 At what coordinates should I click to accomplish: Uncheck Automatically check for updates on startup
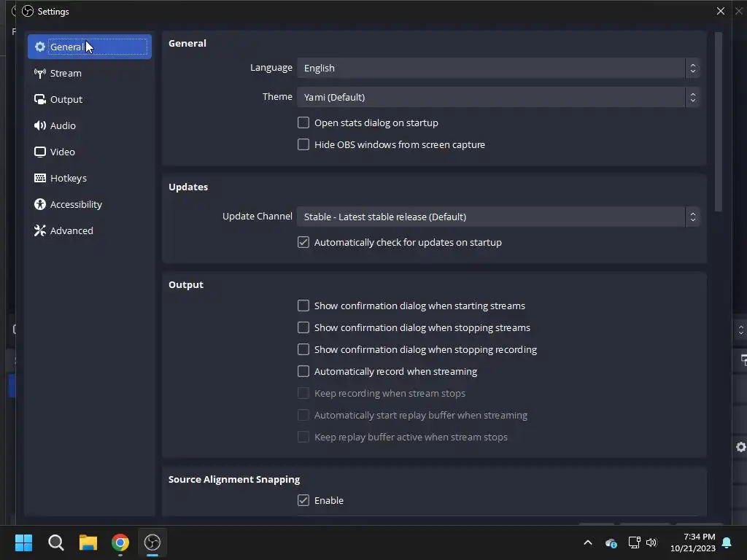[x=303, y=242]
